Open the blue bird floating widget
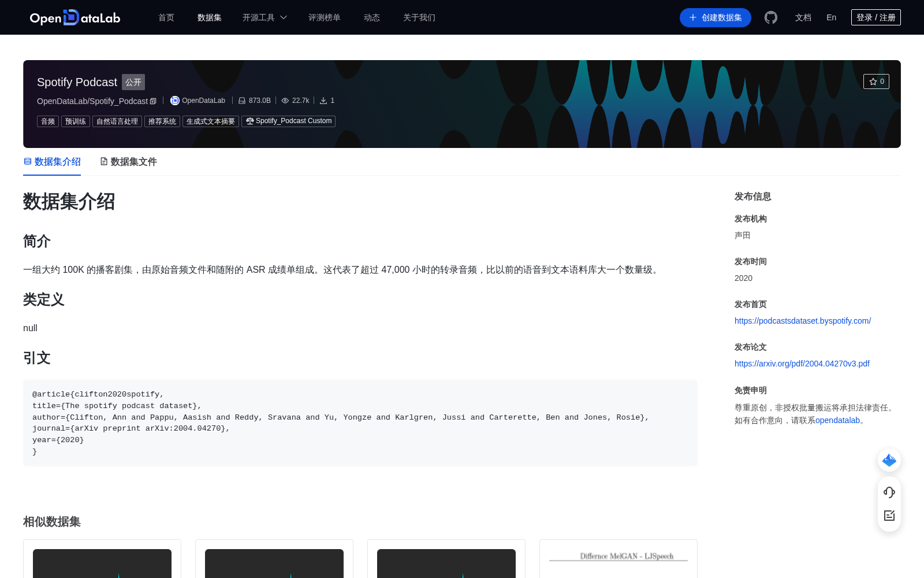 pyautogui.click(x=889, y=460)
